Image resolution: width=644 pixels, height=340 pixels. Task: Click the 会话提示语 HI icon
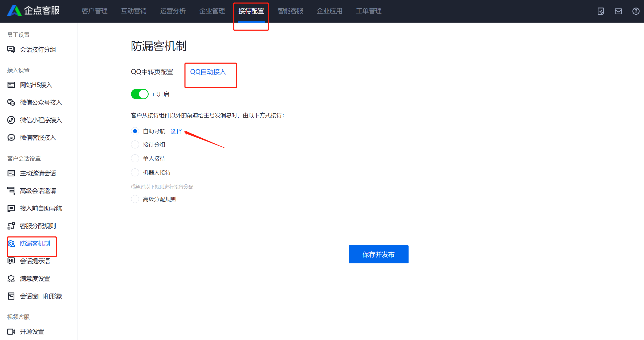(11, 261)
